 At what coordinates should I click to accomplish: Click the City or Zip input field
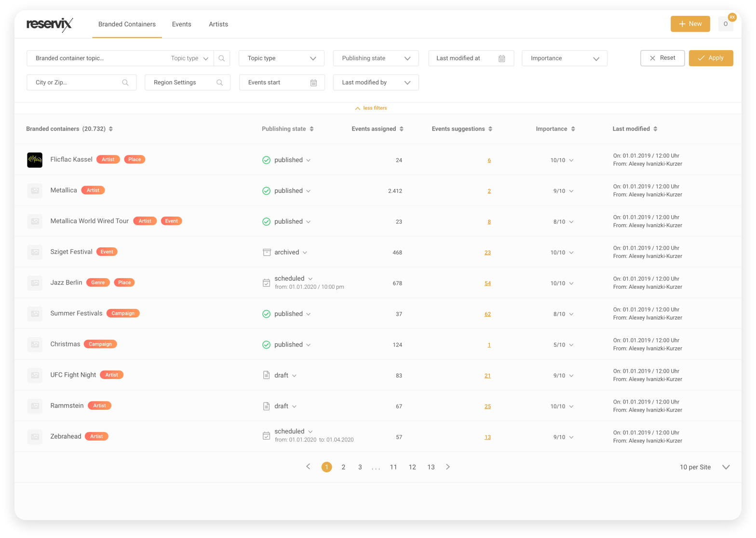click(81, 82)
